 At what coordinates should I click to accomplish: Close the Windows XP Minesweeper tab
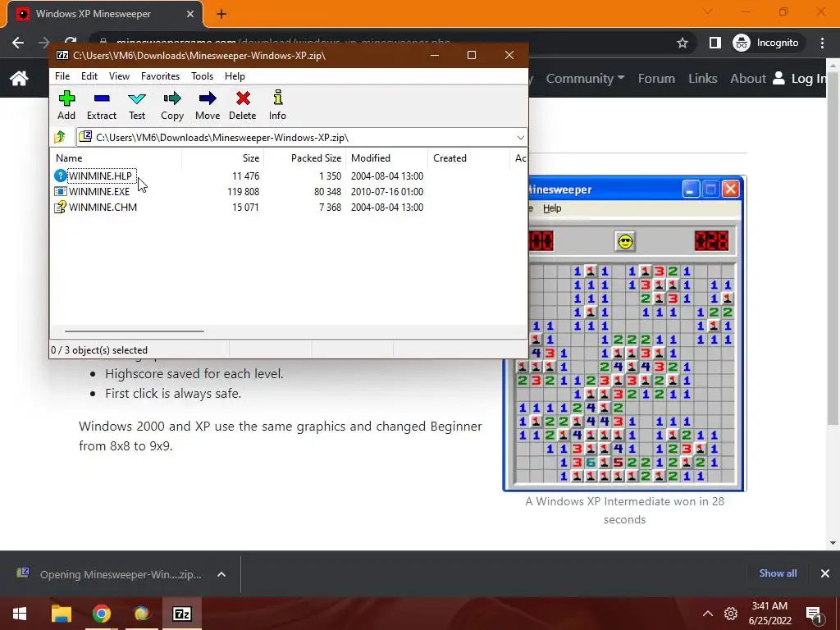(190, 14)
